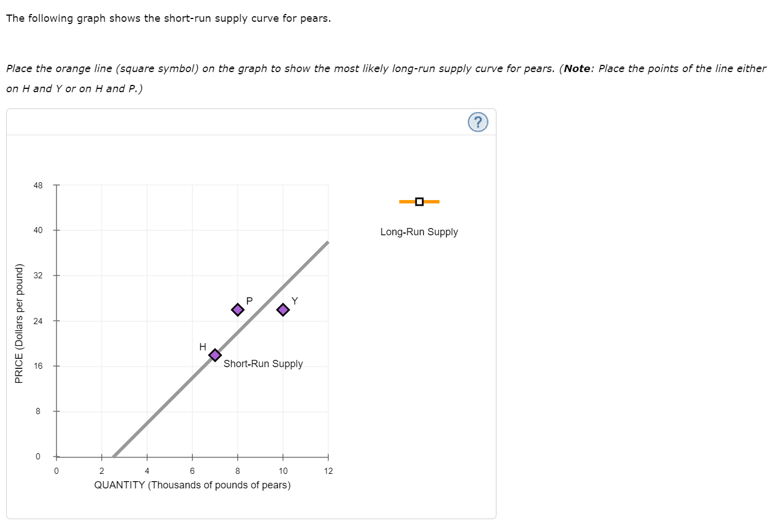Click the QUANTITY axis label

tap(192, 485)
